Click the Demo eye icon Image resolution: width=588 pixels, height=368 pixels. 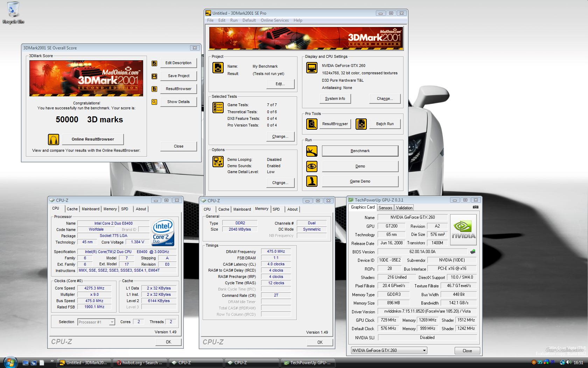pos(312,166)
